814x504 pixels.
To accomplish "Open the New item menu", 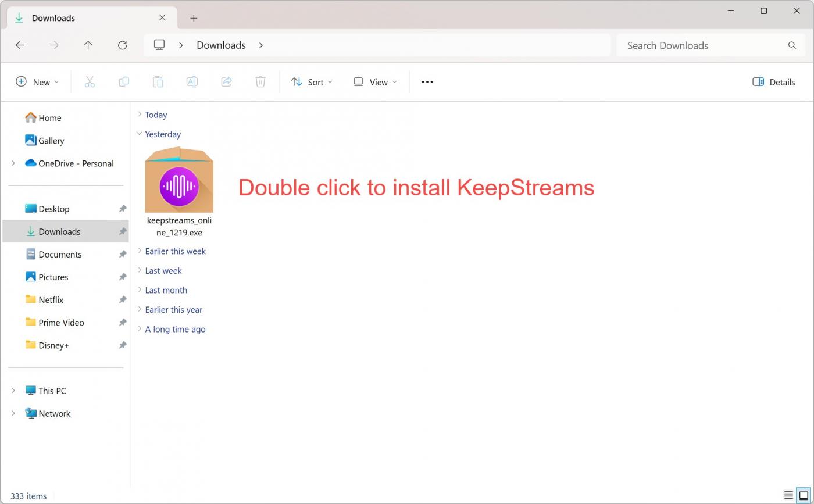I will point(37,82).
